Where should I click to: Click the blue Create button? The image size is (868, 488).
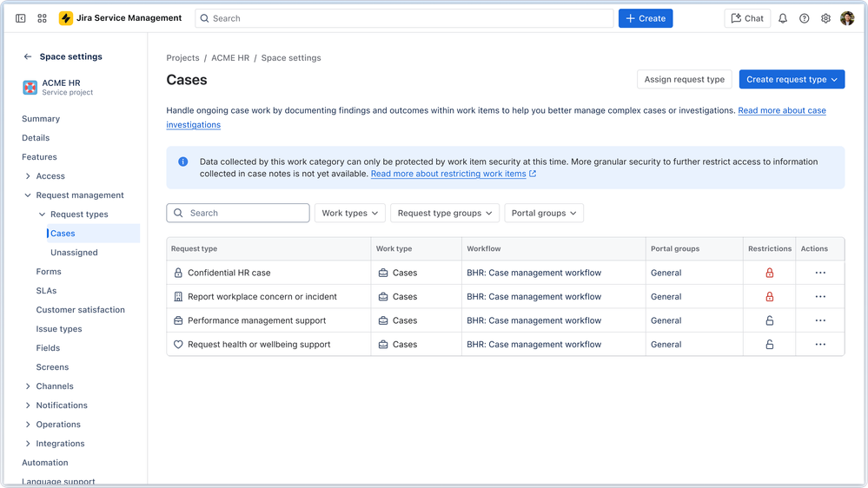pos(646,18)
